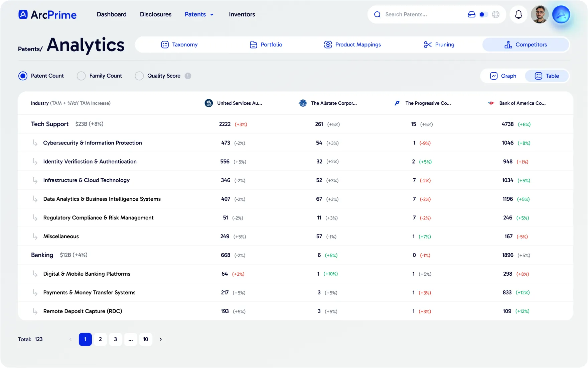
Task: Open notifications bell
Action: [519, 14]
